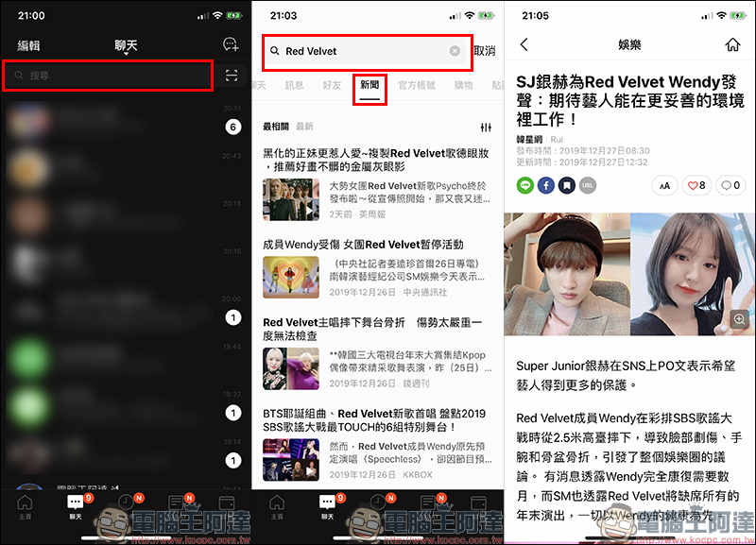Tap the article photo of Eunhyuk and Wendy

tap(629, 274)
